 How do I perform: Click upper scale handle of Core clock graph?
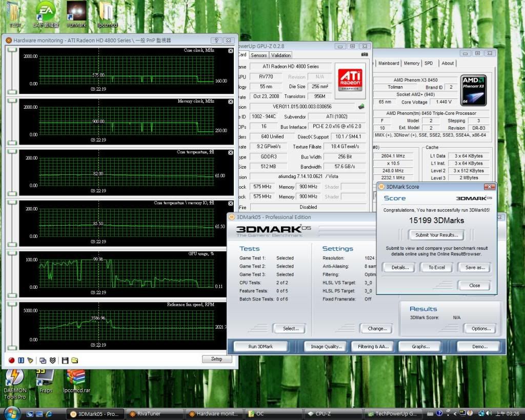(x=12, y=50)
